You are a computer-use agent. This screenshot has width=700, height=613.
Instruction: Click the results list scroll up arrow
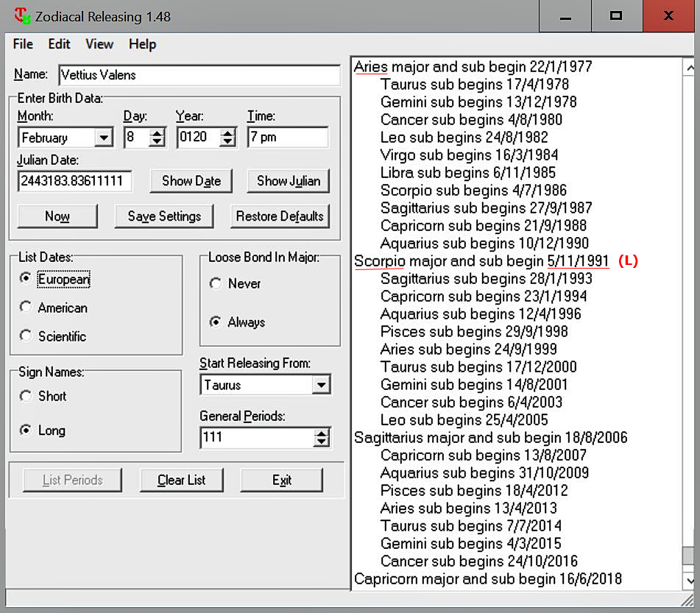690,68
